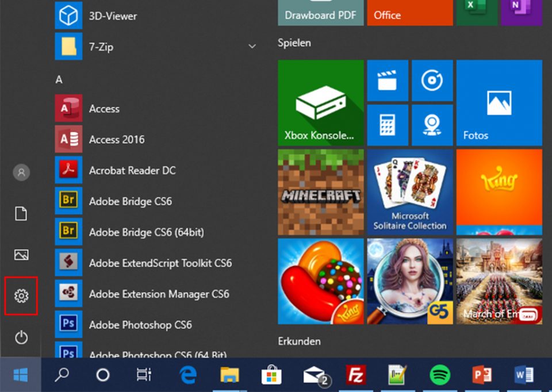
Task: Click the user account avatar
Action: click(x=21, y=172)
